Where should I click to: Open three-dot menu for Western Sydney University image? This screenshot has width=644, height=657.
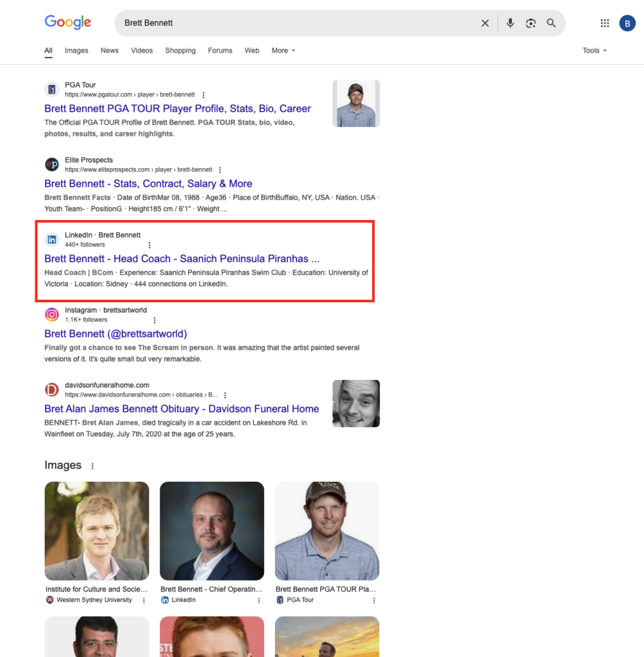[x=144, y=601]
